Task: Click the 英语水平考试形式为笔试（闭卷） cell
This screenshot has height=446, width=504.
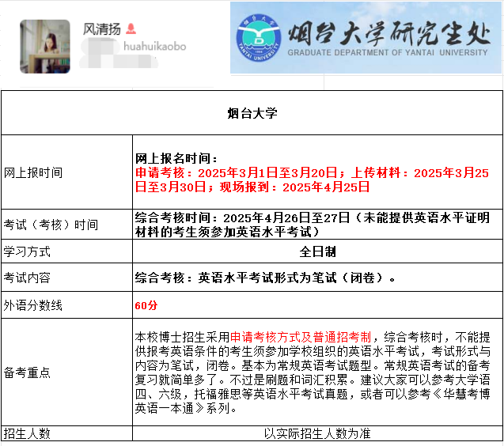Action: point(317,278)
